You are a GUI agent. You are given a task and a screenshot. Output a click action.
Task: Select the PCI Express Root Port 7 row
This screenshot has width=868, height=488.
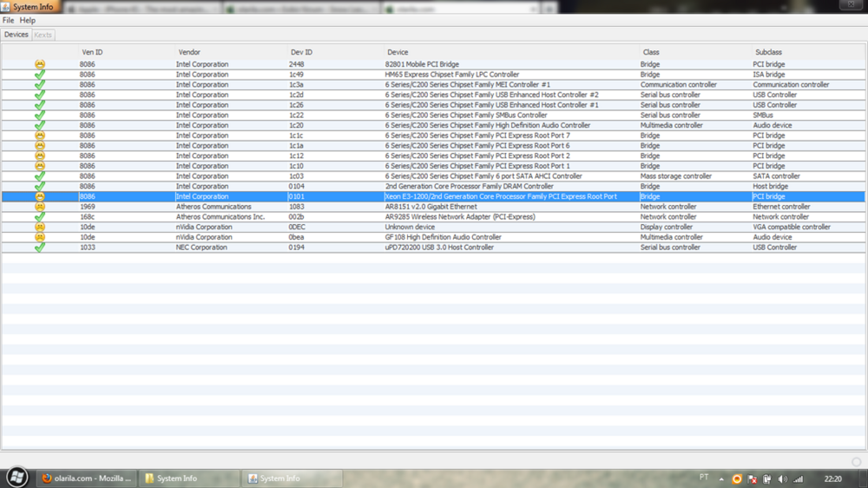coord(477,135)
